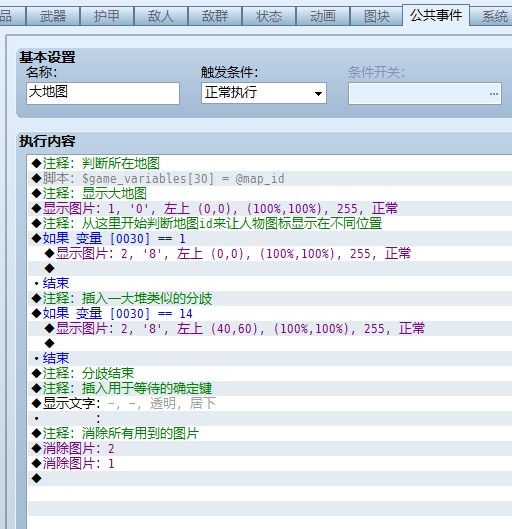Select comment line 分歧结束

point(270,373)
